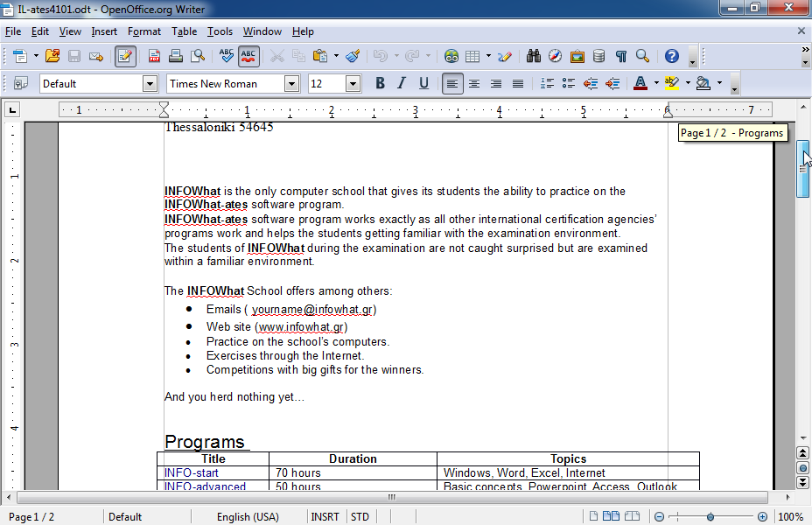Export directly as PDF icon
Image resolution: width=812 pixels, height=525 pixels.
coord(154,56)
